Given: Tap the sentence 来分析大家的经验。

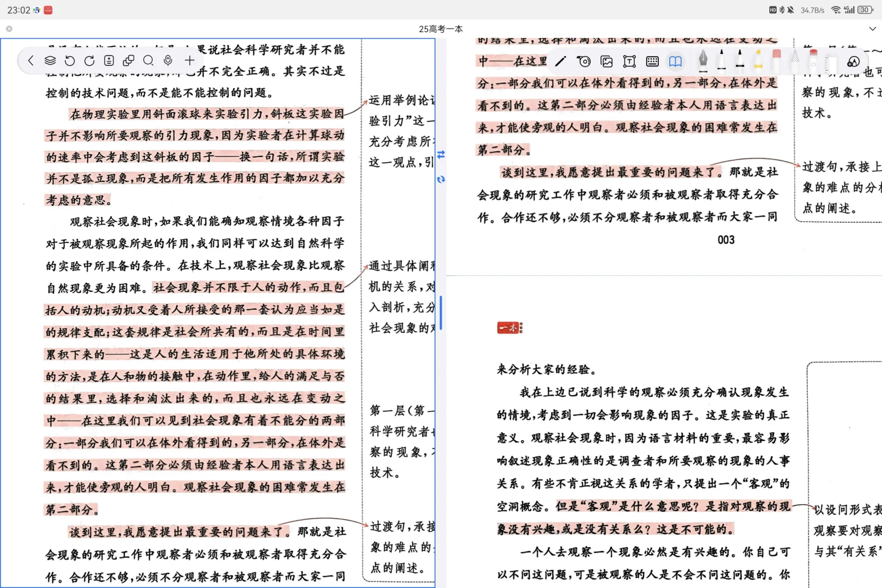Looking at the screenshot, I should (x=547, y=370).
